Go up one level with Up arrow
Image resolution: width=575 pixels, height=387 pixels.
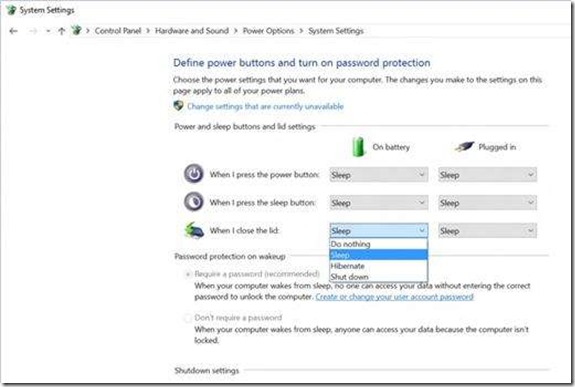click(62, 31)
